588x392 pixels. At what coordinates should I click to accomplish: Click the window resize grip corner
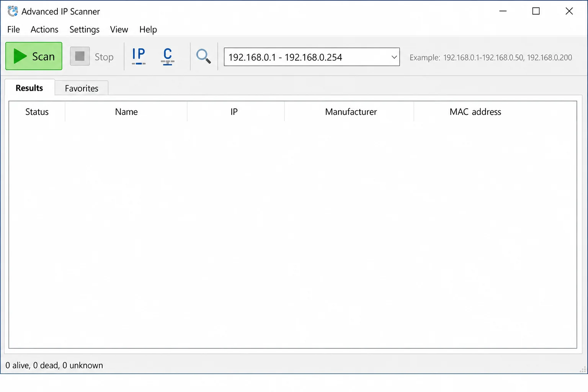(583, 369)
